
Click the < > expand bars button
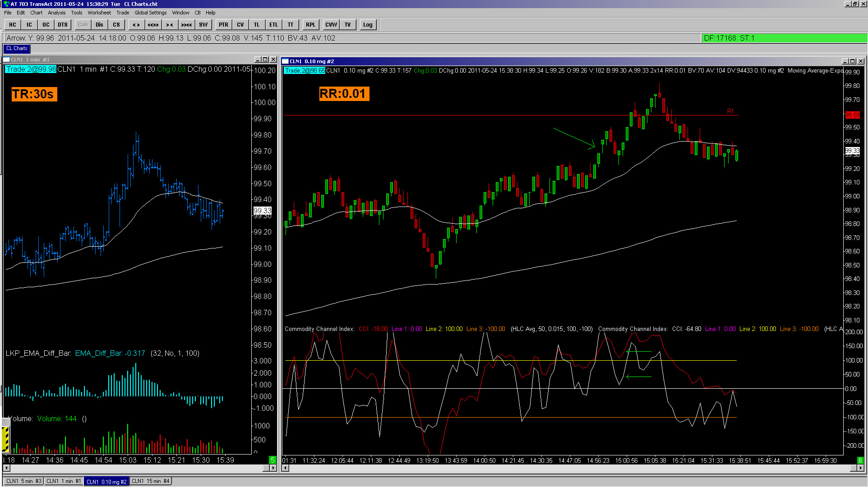click(136, 25)
